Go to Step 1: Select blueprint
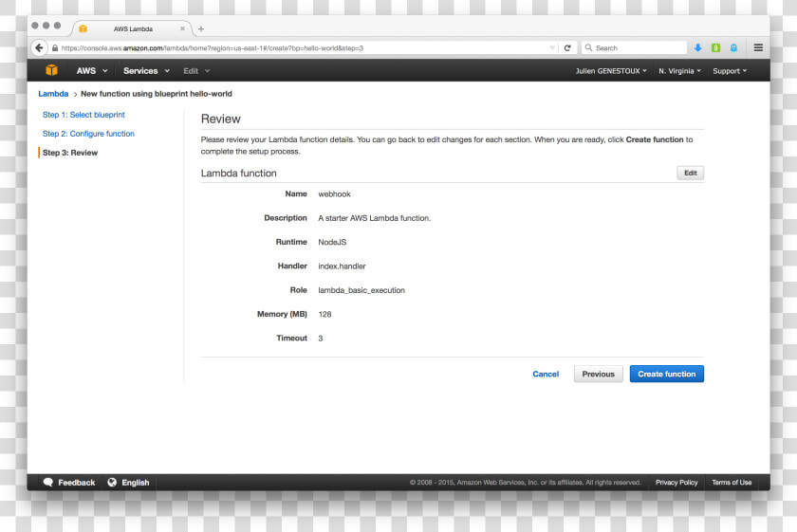The height and width of the screenshot is (532, 797). (x=83, y=115)
